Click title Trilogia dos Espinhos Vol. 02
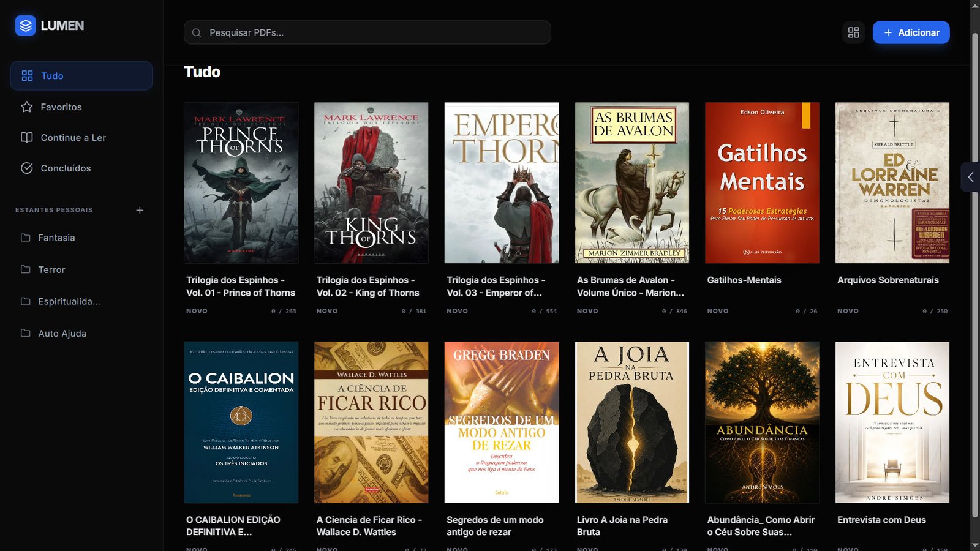Image resolution: width=980 pixels, height=551 pixels. 368,287
